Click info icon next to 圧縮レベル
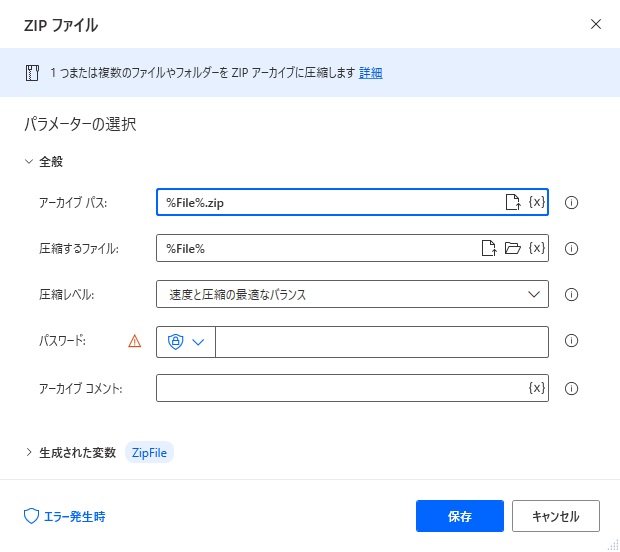The height and width of the screenshot is (552, 620). click(x=571, y=294)
